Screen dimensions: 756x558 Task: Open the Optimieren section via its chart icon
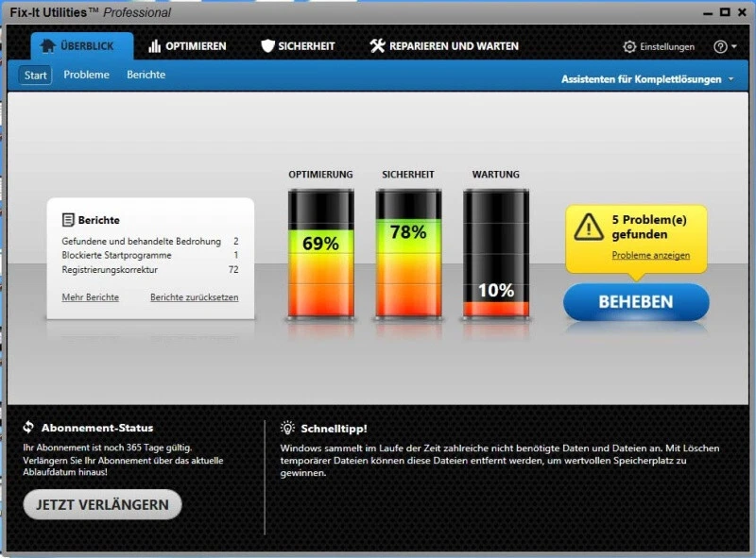tap(157, 44)
